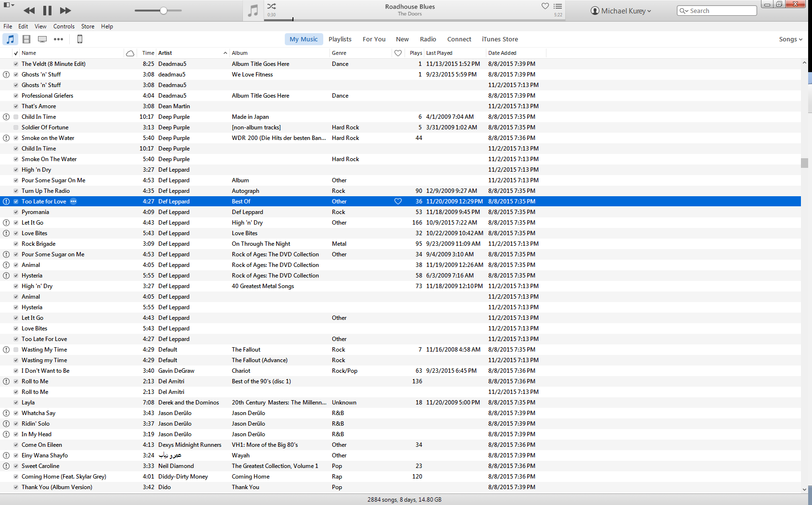Image resolution: width=812 pixels, height=505 pixels.
Task: Uncheck I Don't Want to Be
Action: (x=16, y=371)
